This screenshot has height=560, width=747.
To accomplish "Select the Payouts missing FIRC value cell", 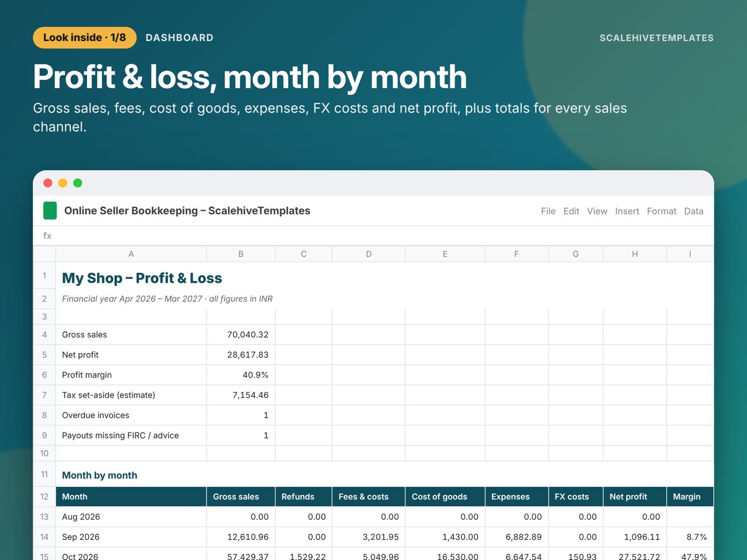I will [x=241, y=435].
